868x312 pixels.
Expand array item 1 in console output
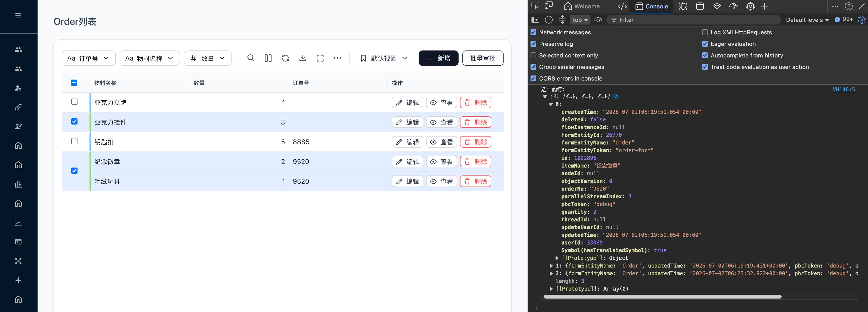551,266
